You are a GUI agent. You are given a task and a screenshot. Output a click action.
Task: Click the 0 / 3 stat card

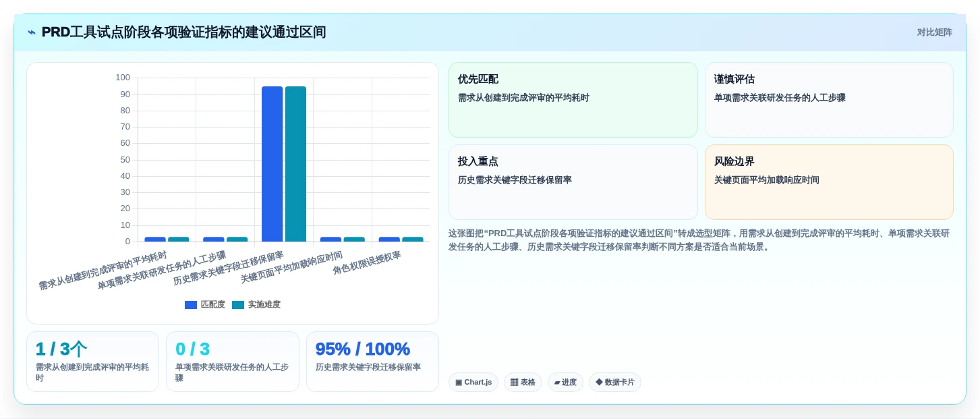click(233, 362)
